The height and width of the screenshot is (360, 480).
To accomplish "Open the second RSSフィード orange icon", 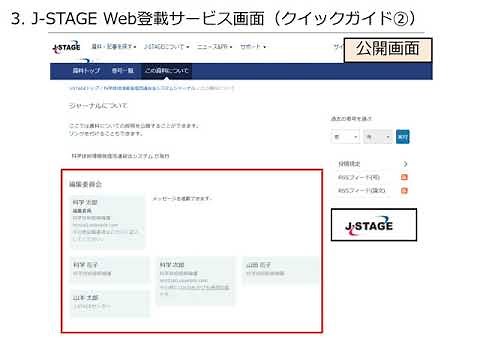I will tap(404, 191).
